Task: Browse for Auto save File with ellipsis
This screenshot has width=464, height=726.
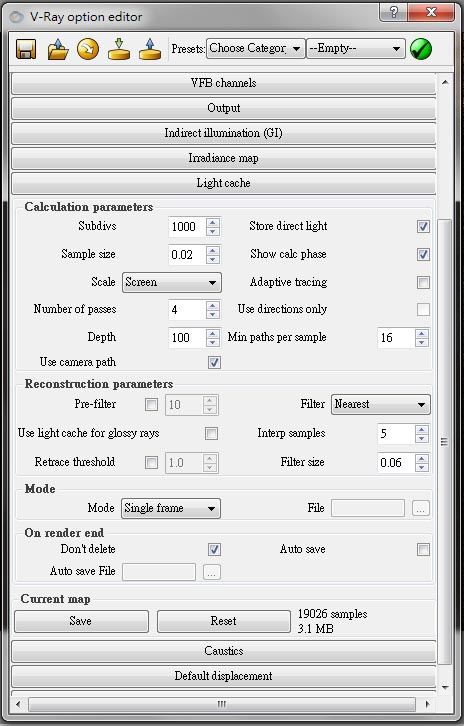Action: tap(212, 572)
